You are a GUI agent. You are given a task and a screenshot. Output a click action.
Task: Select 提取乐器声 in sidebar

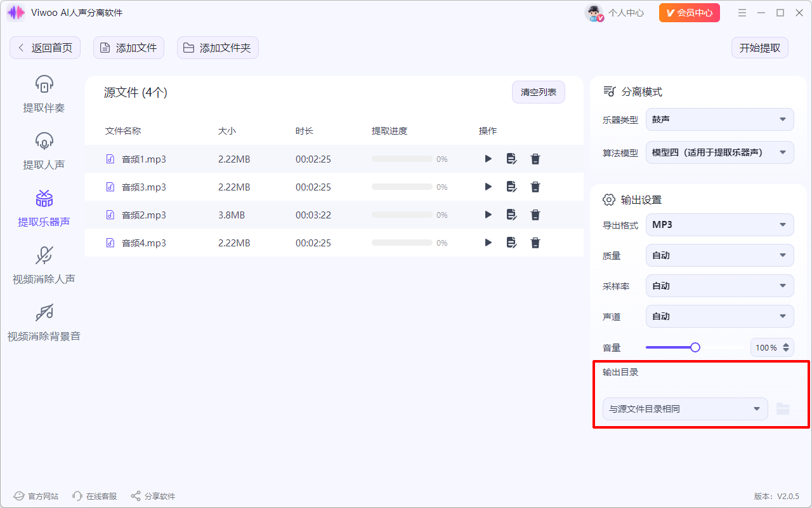[x=44, y=208]
